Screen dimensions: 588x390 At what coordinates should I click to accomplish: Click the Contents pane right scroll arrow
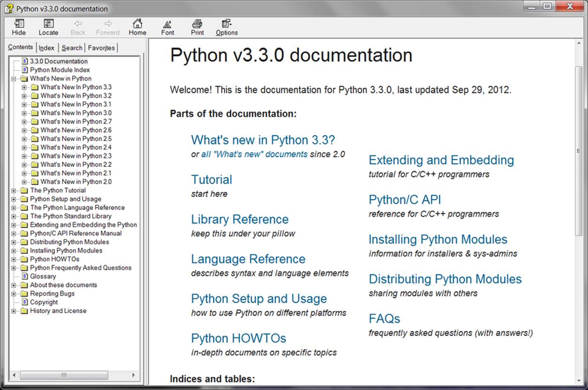click(x=134, y=375)
